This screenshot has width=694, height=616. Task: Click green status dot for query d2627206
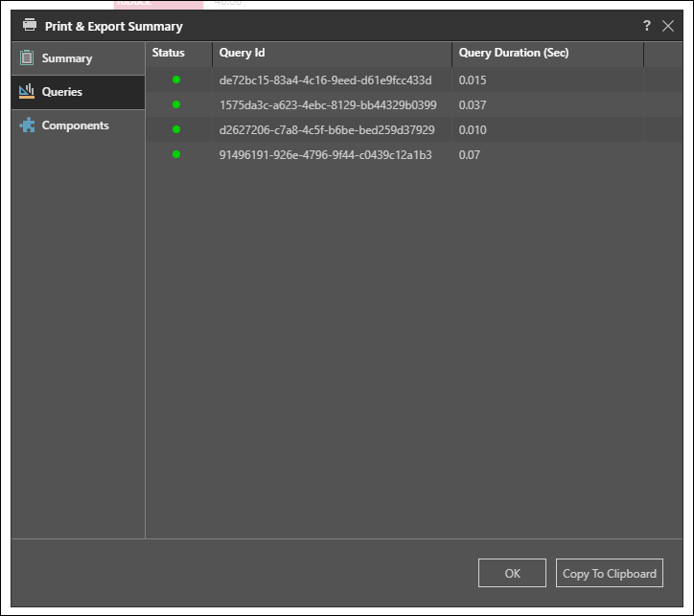click(x=176, y=129)
